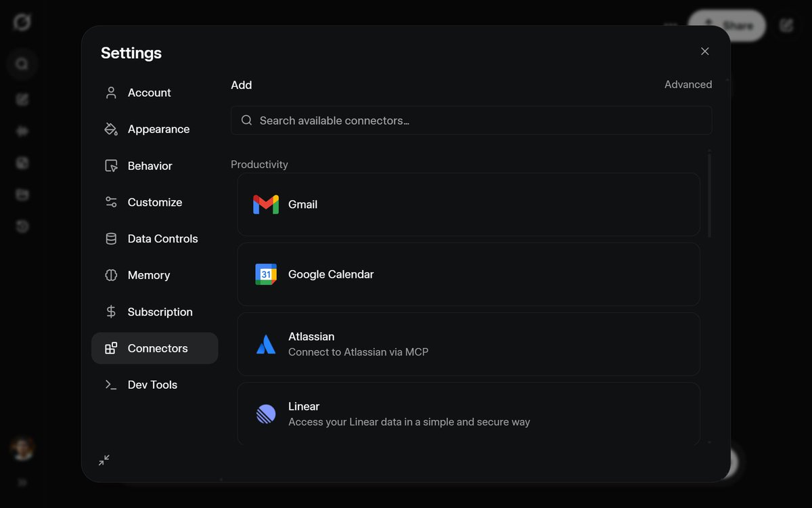Add the Google Calendar connector
The width and height of the screenshot is (812, 508).
point(468,274)
